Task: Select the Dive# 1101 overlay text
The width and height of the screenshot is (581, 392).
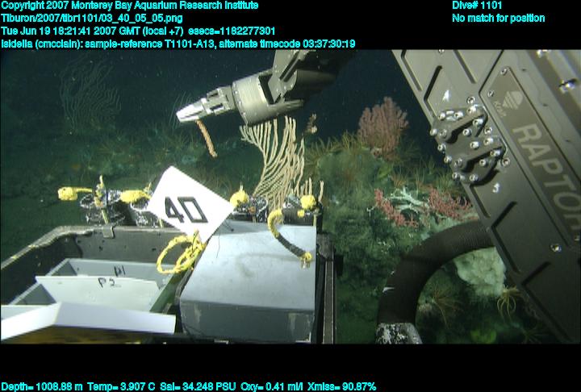Action: tap(478, 6)
